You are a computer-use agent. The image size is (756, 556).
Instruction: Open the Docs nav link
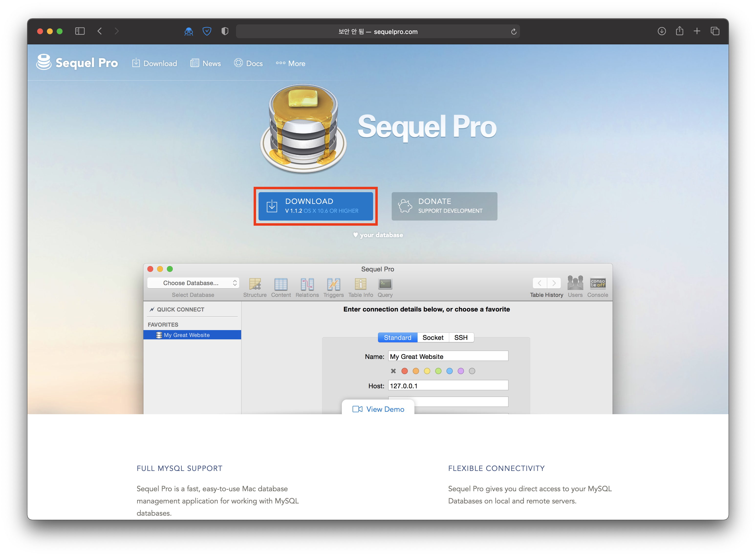tap(248, 63)
